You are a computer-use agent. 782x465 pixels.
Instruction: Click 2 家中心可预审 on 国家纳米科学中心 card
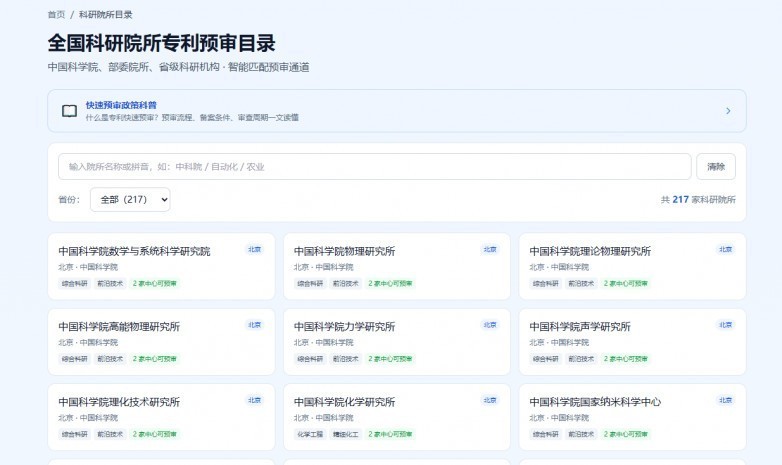coord(626,434)
